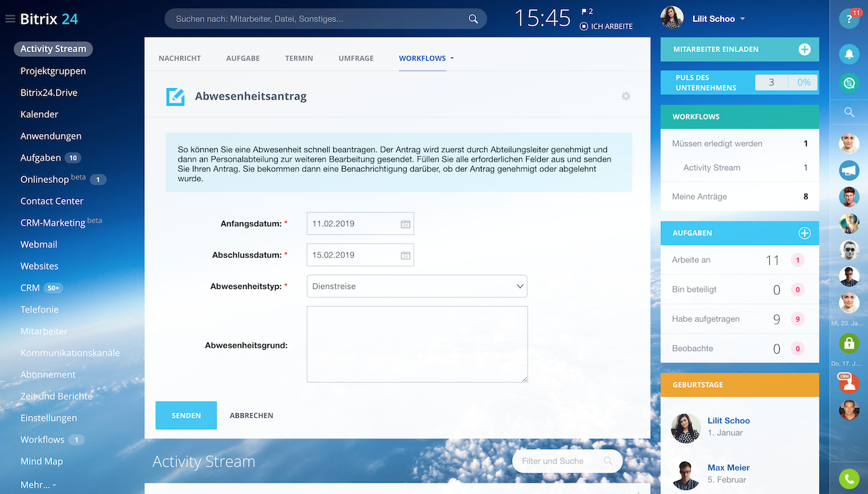The width and height of the screenshot is (868, 494).
Task: Switch to Termin tab
Action: pos(299,59)
